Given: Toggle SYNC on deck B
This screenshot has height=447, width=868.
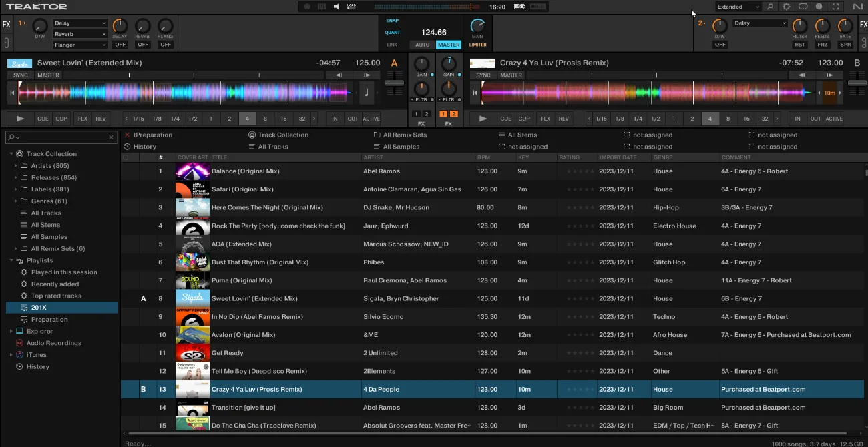Looking at the screenshot, I should tap(483, 75).
